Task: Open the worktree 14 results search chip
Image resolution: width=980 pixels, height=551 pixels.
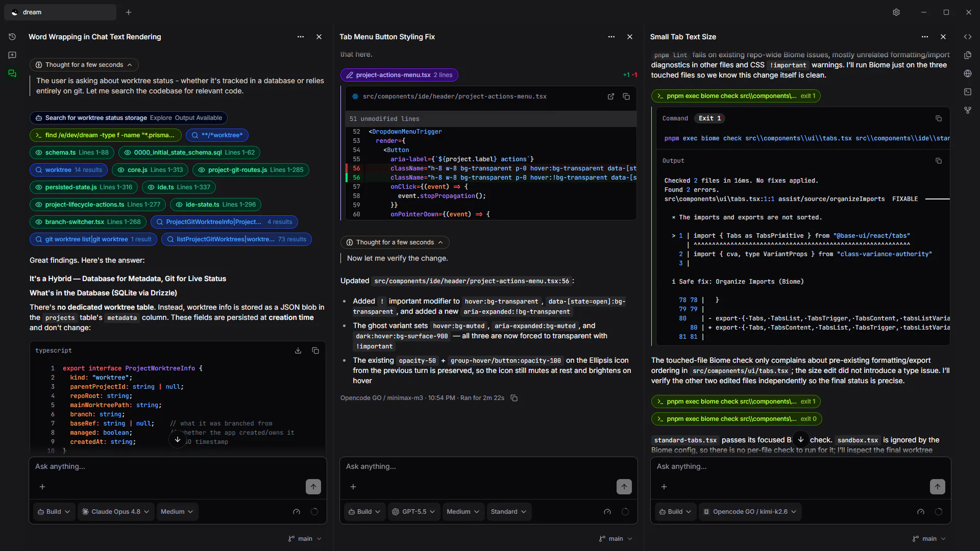Action: click(68, 170)
